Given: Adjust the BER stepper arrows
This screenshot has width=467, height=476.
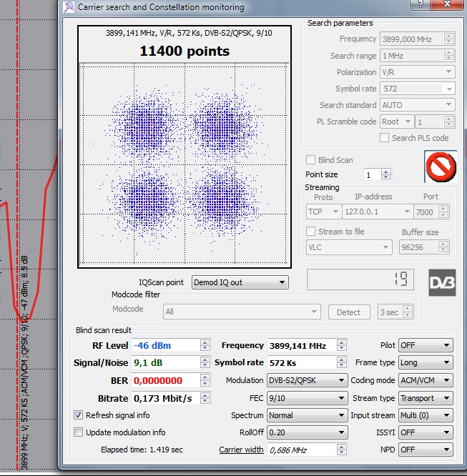Looking at the screenshot, I should pos(205,380).
